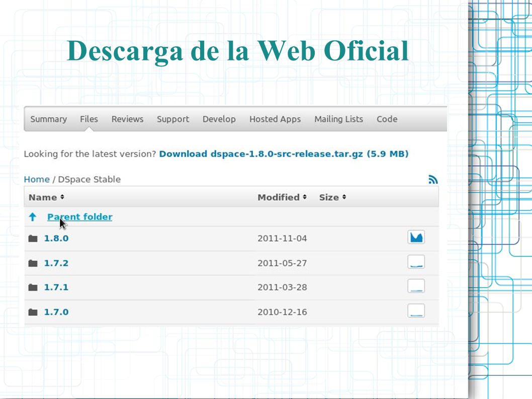Screen dimensions: 532x399
Task: Open the 1.7.2 folder link
Action: (56, 263)
